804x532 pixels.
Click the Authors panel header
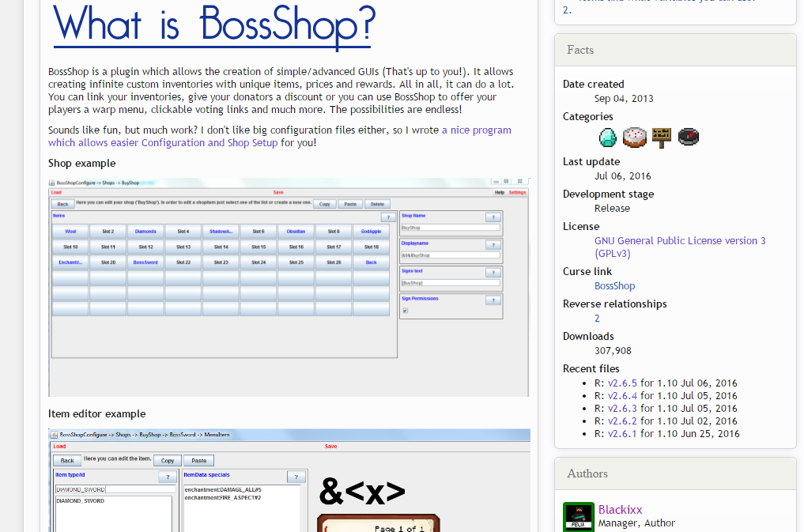point(675,474)
